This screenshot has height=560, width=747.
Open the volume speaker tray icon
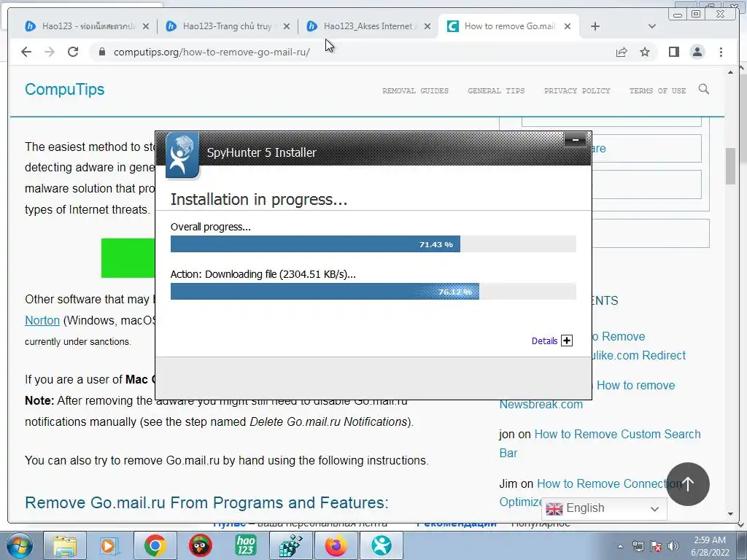(x=673, y=546)
